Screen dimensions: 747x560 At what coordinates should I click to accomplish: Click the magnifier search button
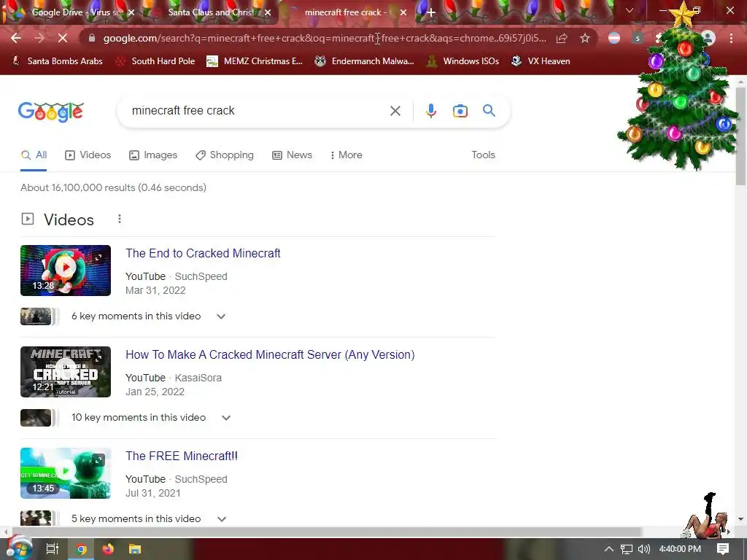489,111
